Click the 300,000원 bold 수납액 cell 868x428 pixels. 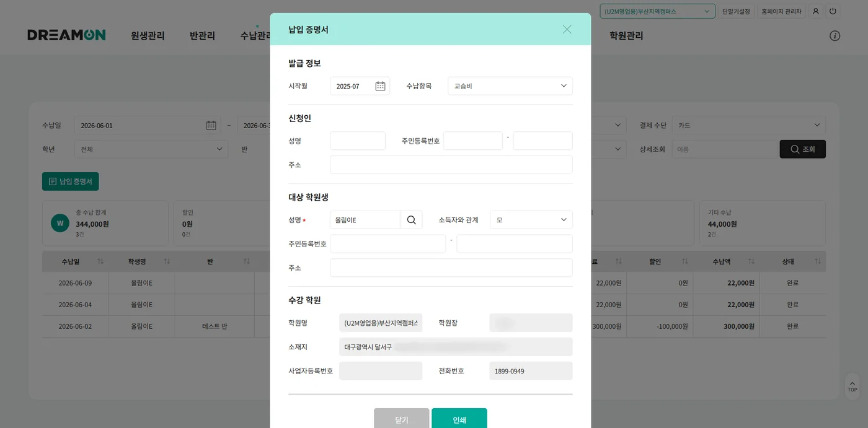pyautogui.click(x=726, y=326)
